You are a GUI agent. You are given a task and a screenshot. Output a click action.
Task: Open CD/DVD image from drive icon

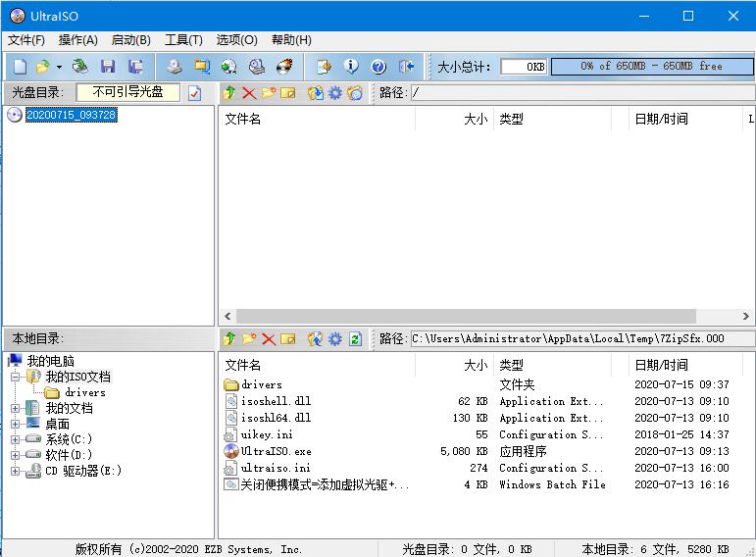click(79, 66)
